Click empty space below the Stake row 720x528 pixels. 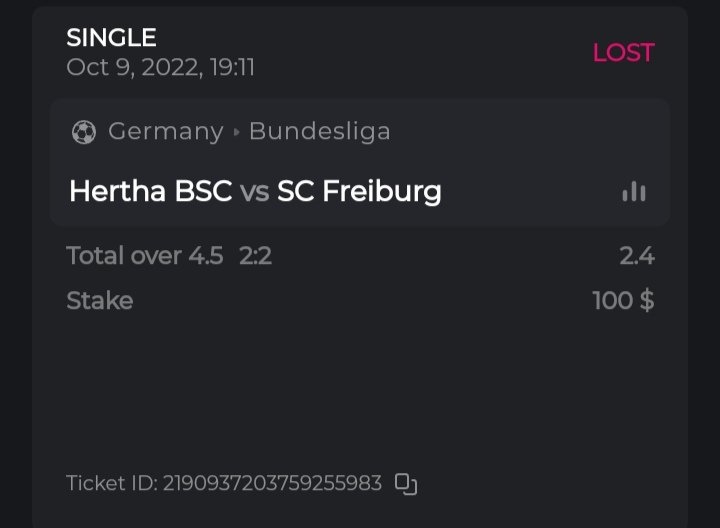[360, 390]
